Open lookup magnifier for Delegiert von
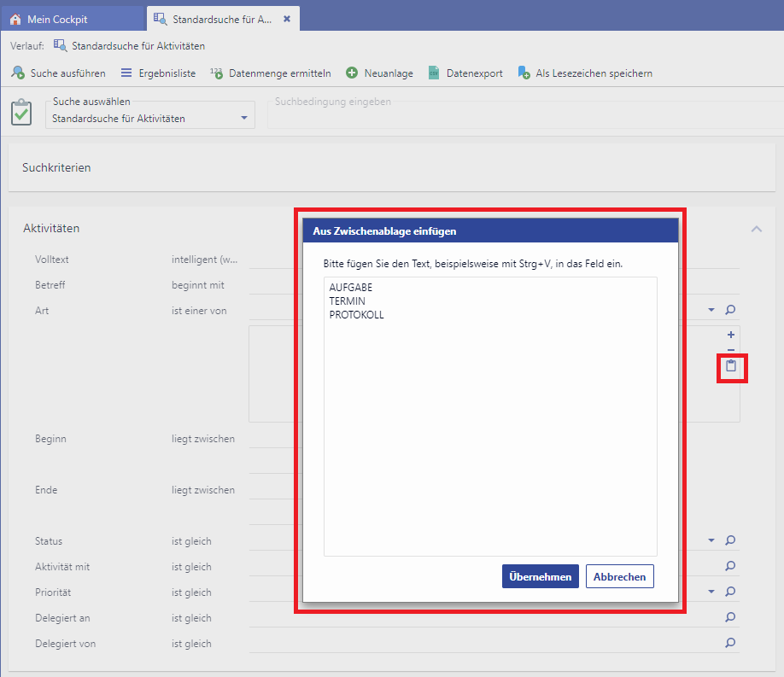Screen dimensions: 784x677 pos(730,643)
